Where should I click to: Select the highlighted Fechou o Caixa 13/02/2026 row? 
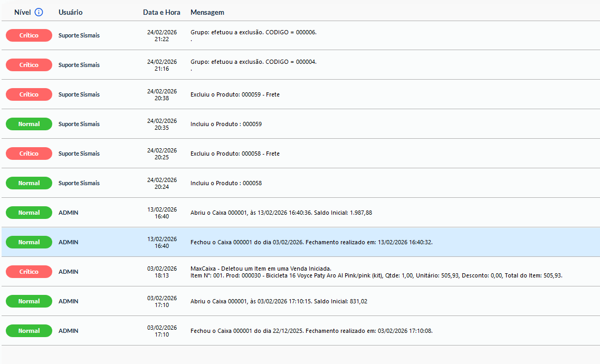coord(301,242)
